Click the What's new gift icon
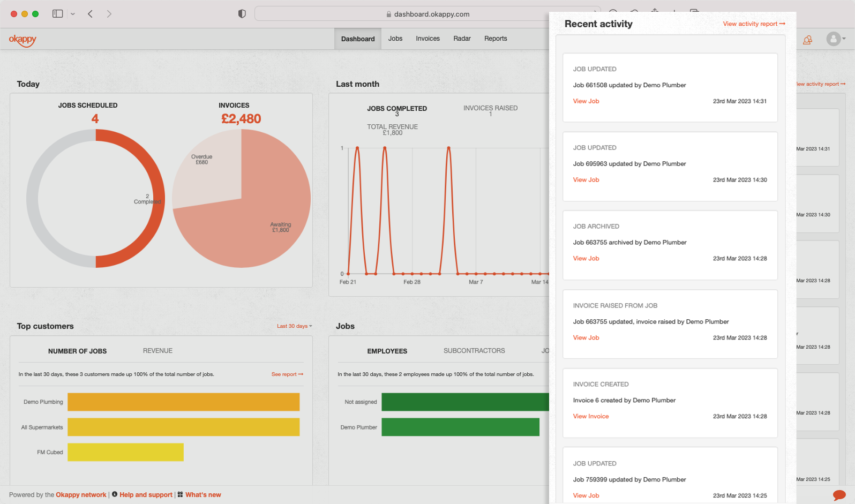Screen dimensions: 855x504 click(x=181, y=494)
